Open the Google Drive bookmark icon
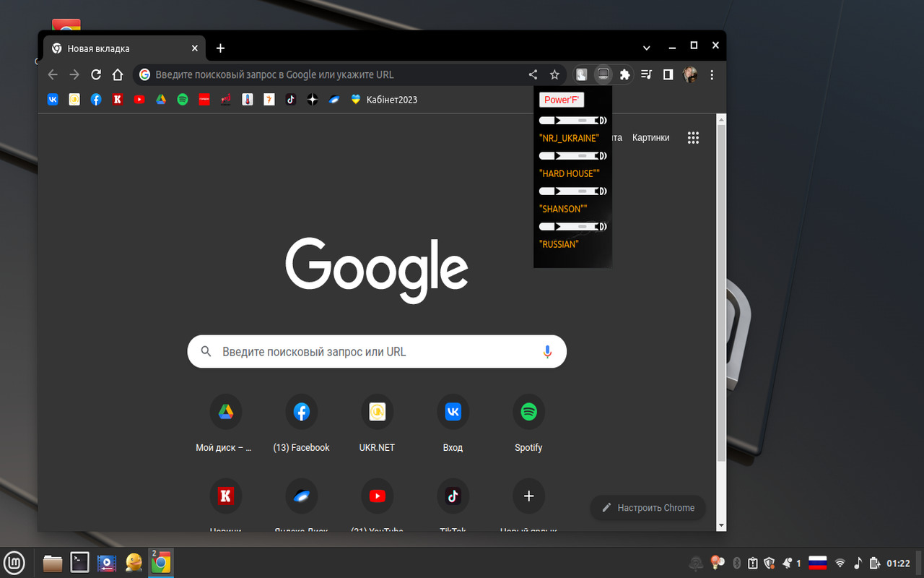The height and width of the screenshot is (578, 924). click(161, 100)
